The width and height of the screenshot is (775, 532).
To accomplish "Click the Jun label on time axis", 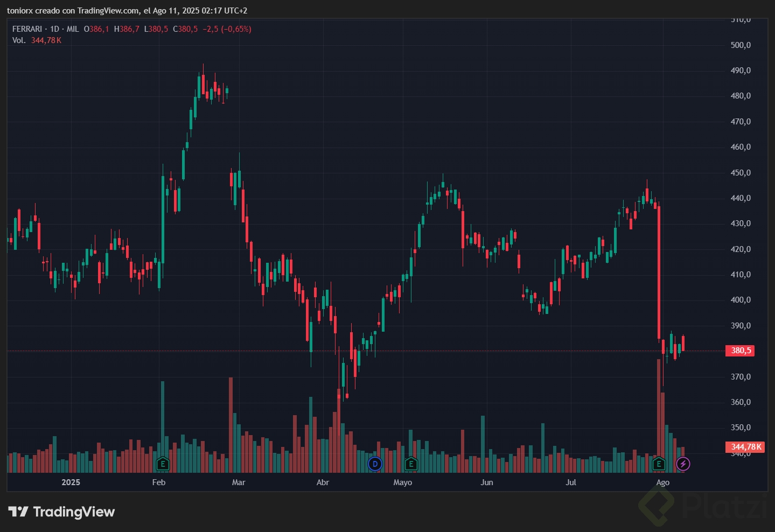I will (x=487, y=482).
